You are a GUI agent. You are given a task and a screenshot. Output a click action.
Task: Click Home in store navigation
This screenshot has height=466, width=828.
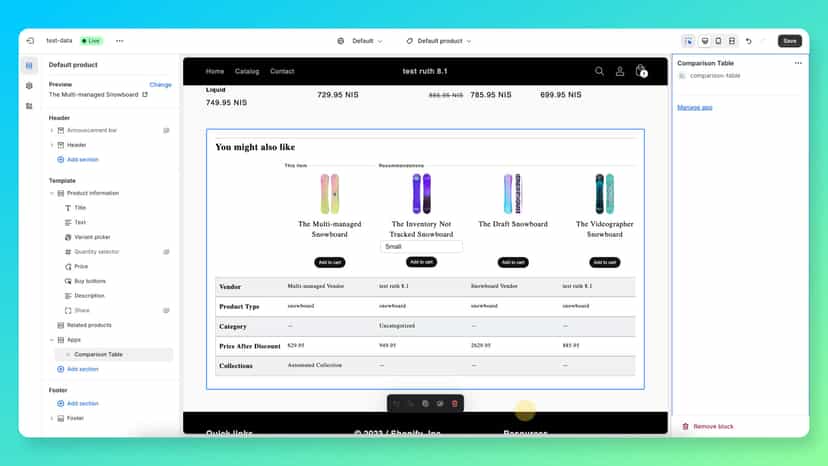(215, 71)
